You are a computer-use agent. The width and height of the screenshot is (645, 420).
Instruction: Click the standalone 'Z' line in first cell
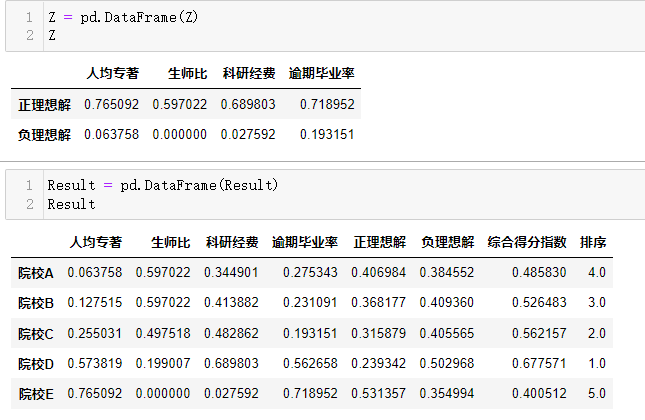[52, 35]
